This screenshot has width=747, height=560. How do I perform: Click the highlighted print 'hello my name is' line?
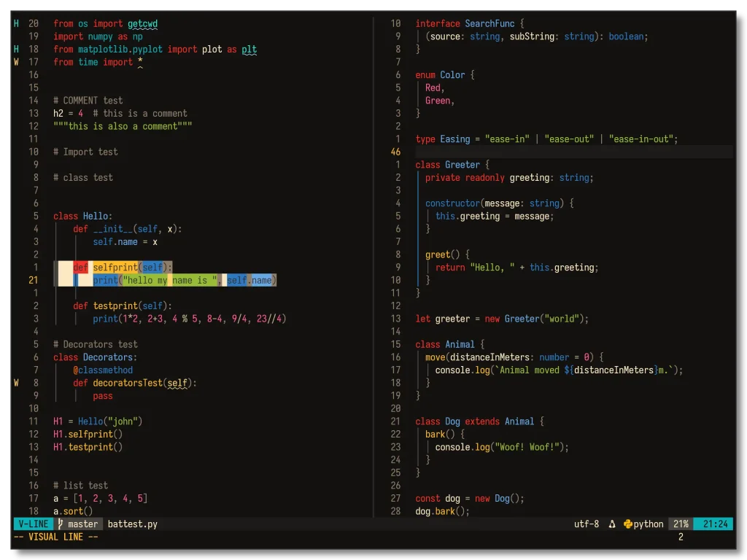[185, 280]
